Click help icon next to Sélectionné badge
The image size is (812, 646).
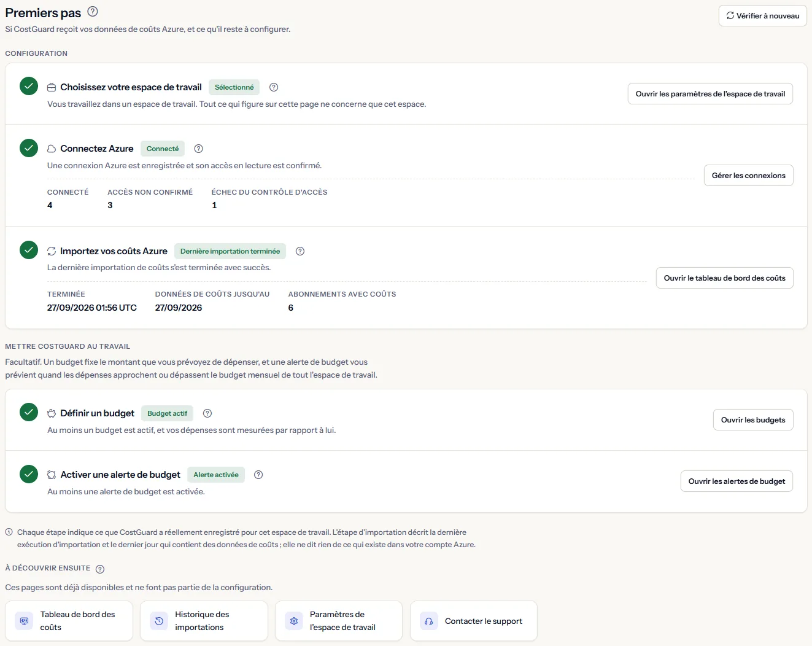(274, 87)
